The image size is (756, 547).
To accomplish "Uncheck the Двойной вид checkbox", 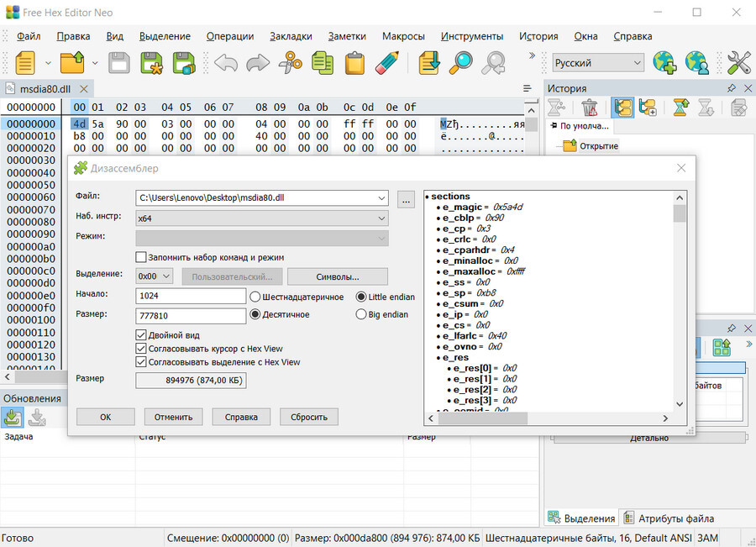I will coord(141,334).
